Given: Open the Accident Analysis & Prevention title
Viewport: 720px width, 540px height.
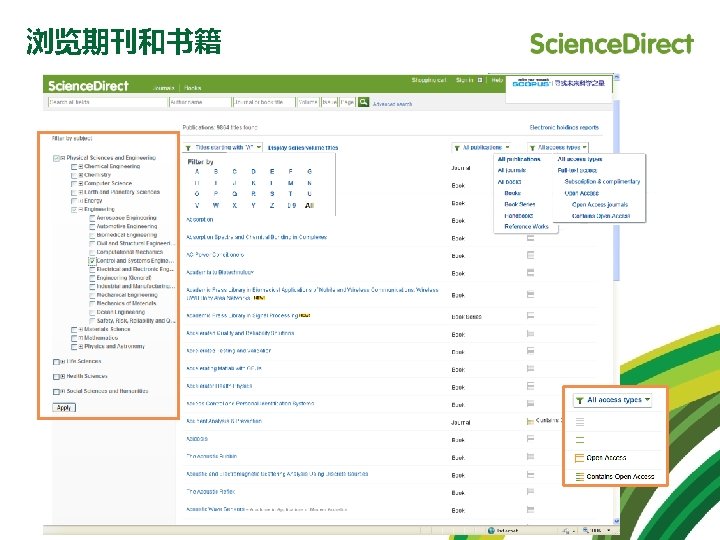Looking at the screenshot, I should pyautogui.click(x=224, y=421).
